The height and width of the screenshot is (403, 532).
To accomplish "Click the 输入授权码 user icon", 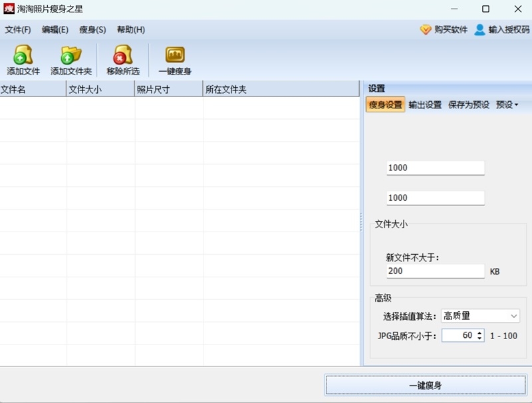I will (479, 30).
